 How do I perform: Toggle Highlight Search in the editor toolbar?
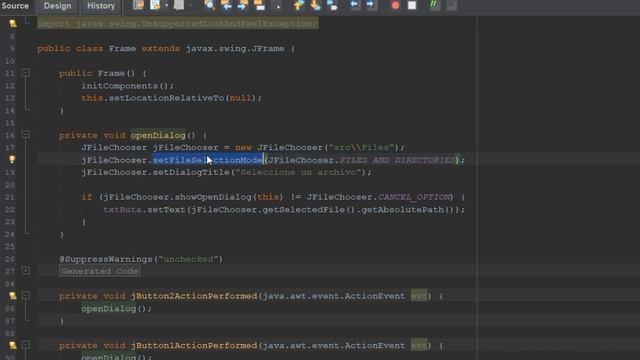click(259, 5)
